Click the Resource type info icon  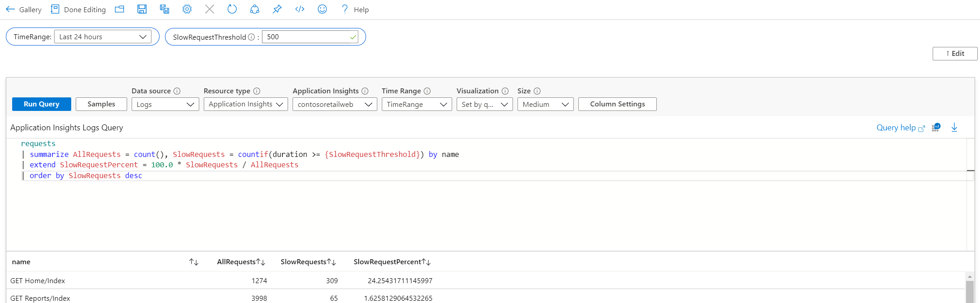click(x=257, y=91)
